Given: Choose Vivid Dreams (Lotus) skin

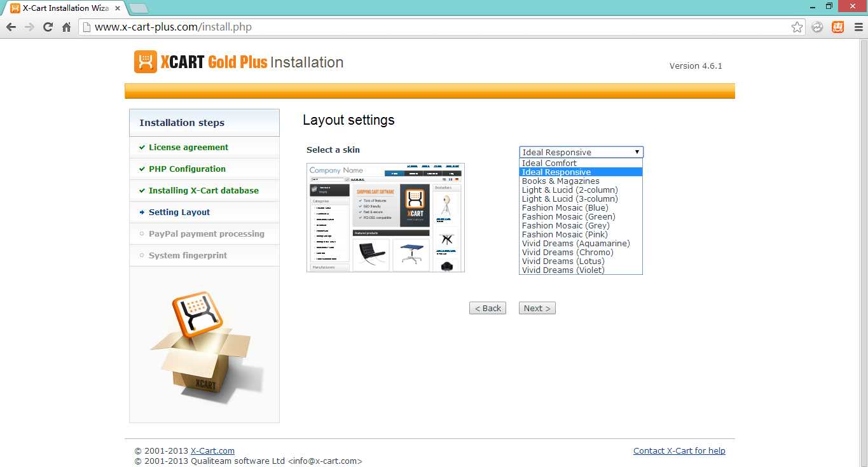Looking at the screenshot, I should tap(581, 261).
